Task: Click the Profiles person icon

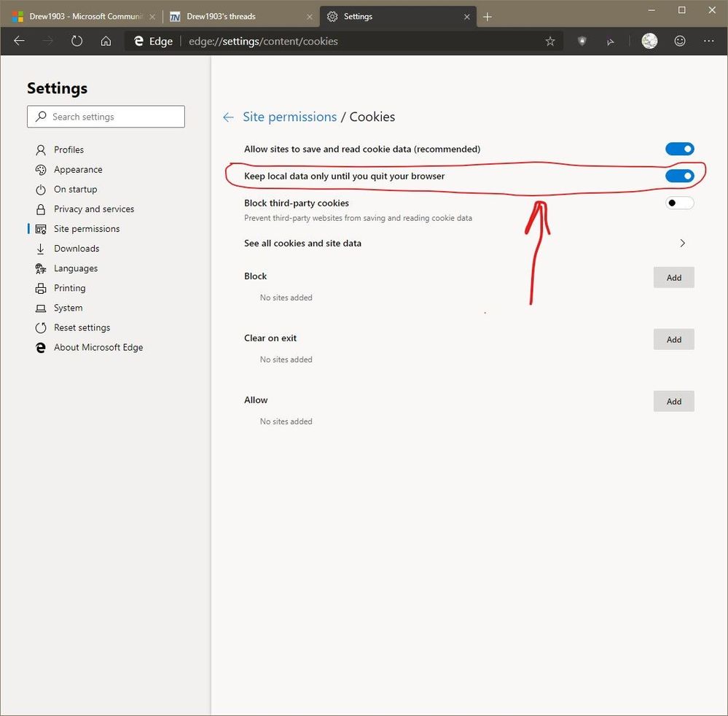Action: (x=41, y=149)
